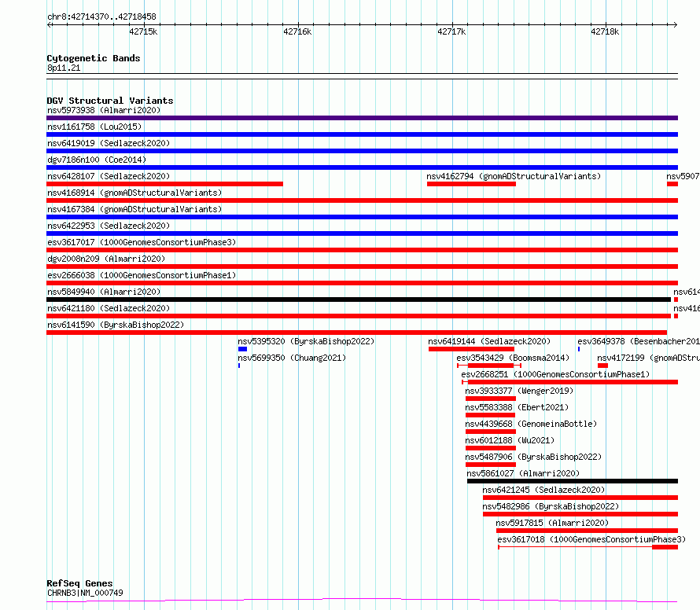Click the Cytogenetic Bands track title

tap(94, 58)
